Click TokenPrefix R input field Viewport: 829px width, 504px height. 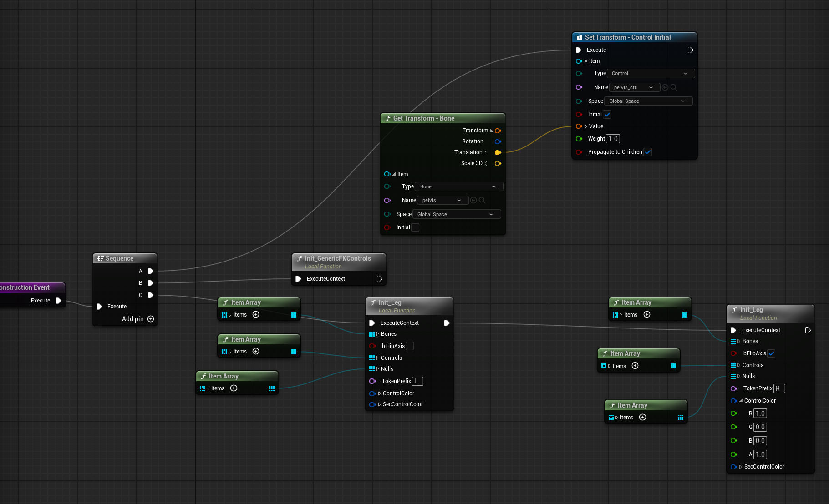(x=779, y=388)
